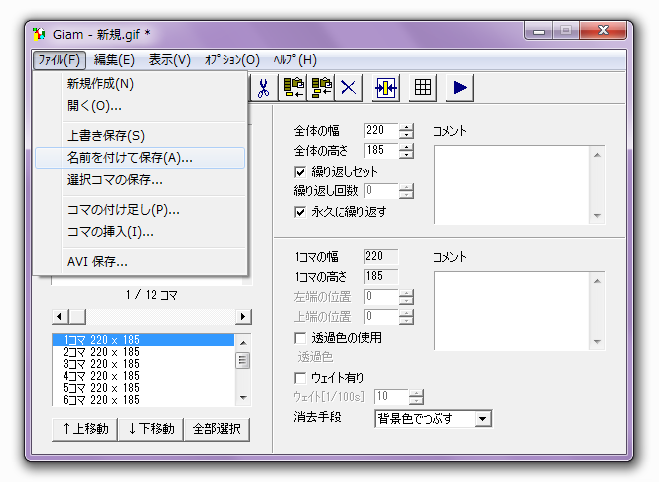This screenshot has width=659, height=482.
Task: Toggle 繰り返しセット checkbox
Action: pos(300,172)
